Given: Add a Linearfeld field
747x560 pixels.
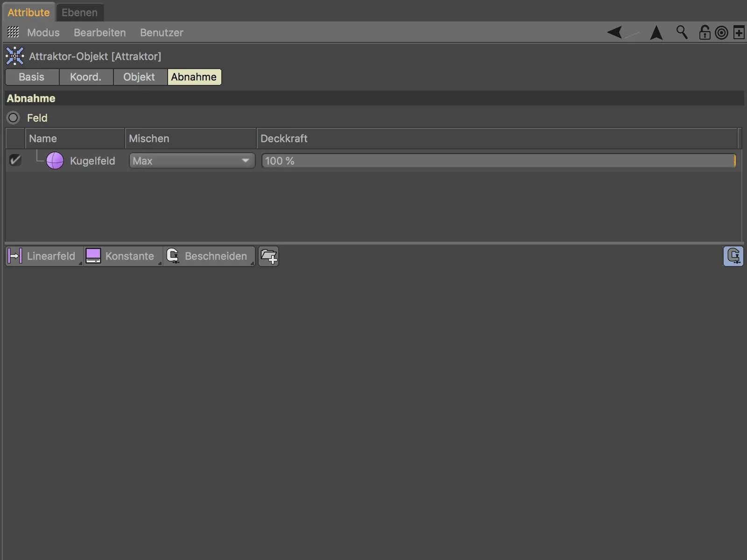Looking at the screenshot, I should tap(44, 256).
